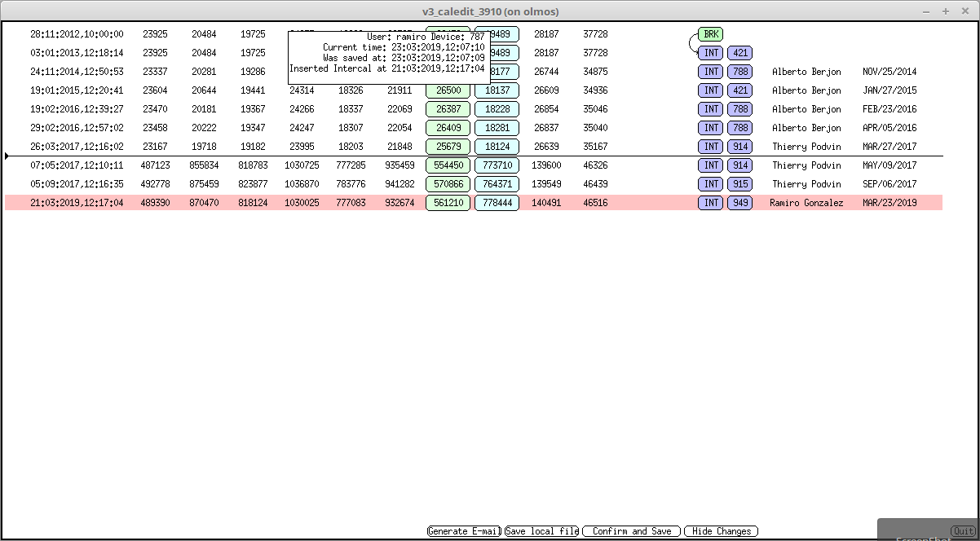The width and height of the screenshot is (980, 541).
Task: Click timestamp 28:11:2012,10:00:00
Action: (x=77, y=34)
